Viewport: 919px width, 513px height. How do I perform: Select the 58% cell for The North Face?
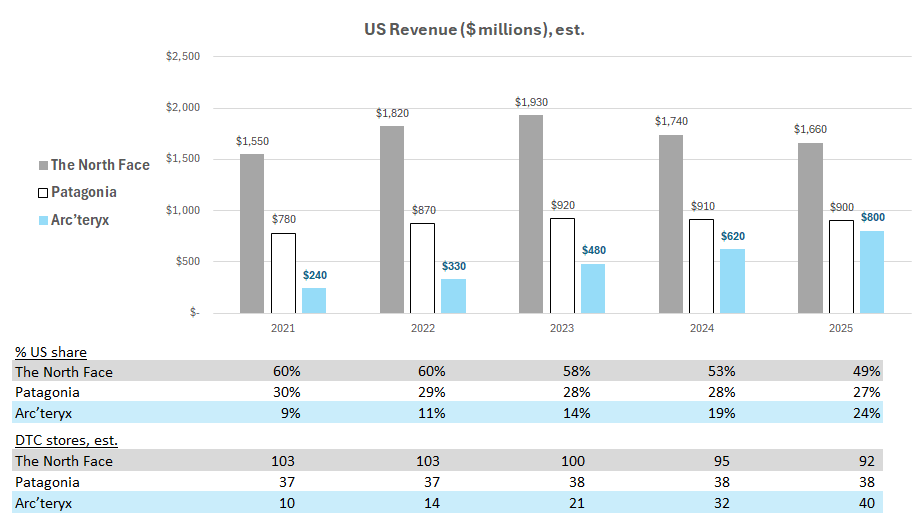(577, 371)
